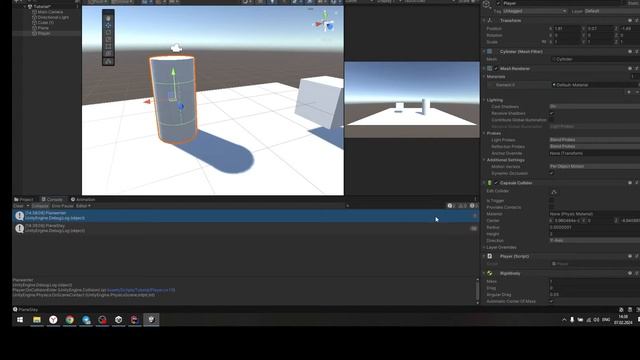Click the Mesh Filter component icon
Image resolution: width=640 pixels, height=360 pixels.
(490, 52)
